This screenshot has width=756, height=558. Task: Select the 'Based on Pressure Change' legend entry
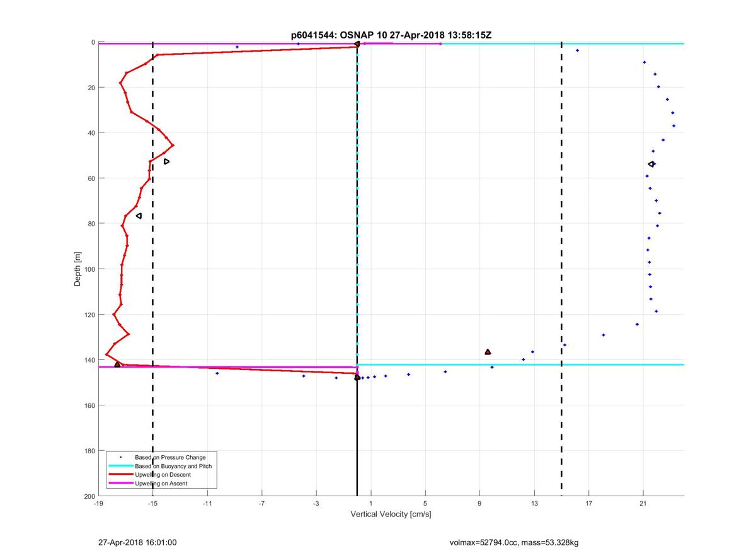pos(170,457)
